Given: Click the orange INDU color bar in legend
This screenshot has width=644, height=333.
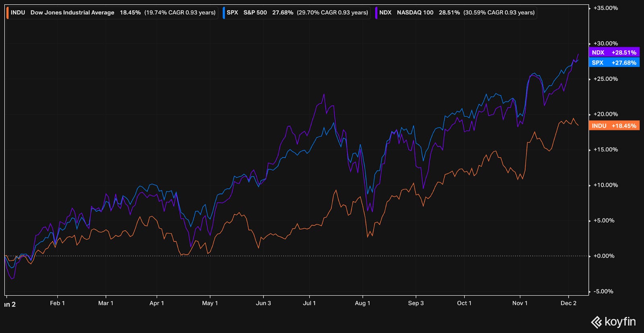Looking at the screenshot, I should click(x=8, y=12).
